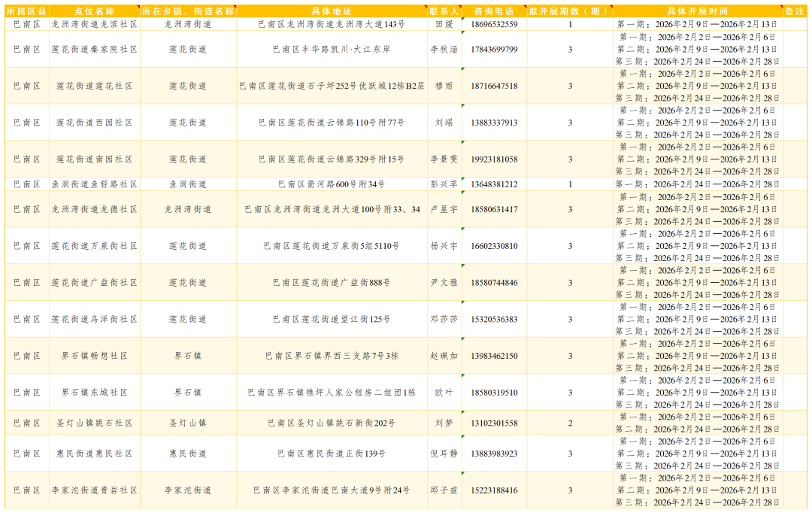Click the 拟开展期数(期) header cell
Screen dimensions: 812x513
click(570, 11)
